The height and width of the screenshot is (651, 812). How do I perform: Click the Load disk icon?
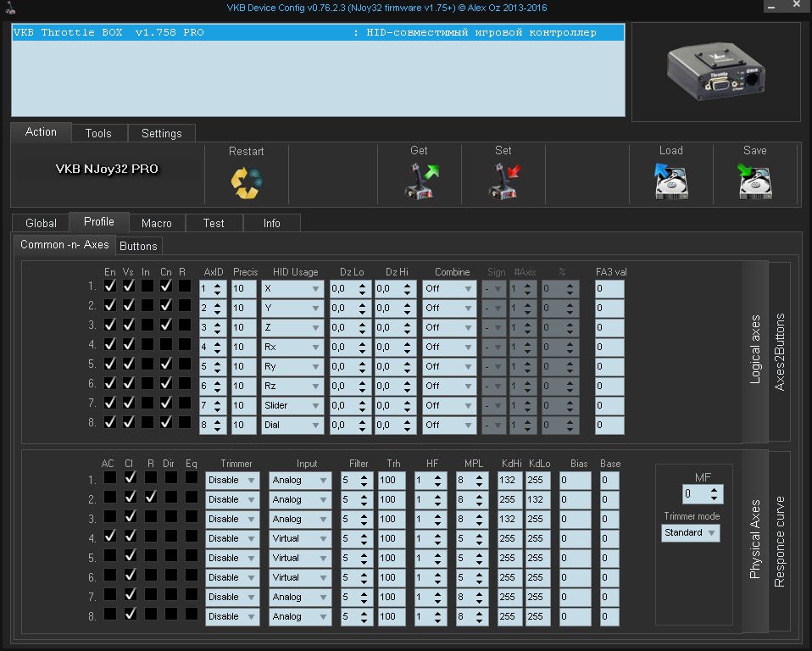(670, 181)
